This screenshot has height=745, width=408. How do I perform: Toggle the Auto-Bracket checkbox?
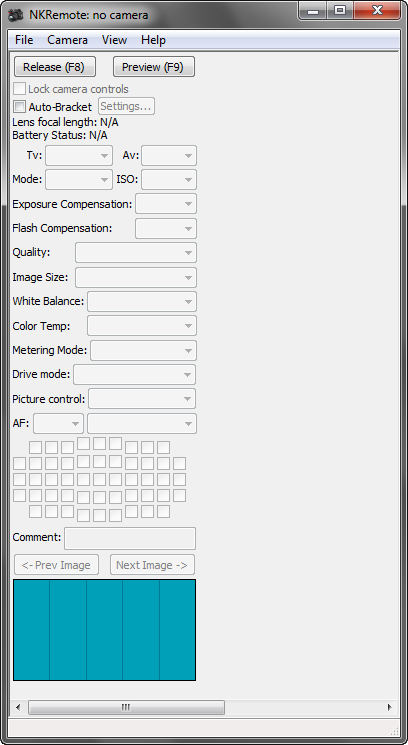coord(19,106)
